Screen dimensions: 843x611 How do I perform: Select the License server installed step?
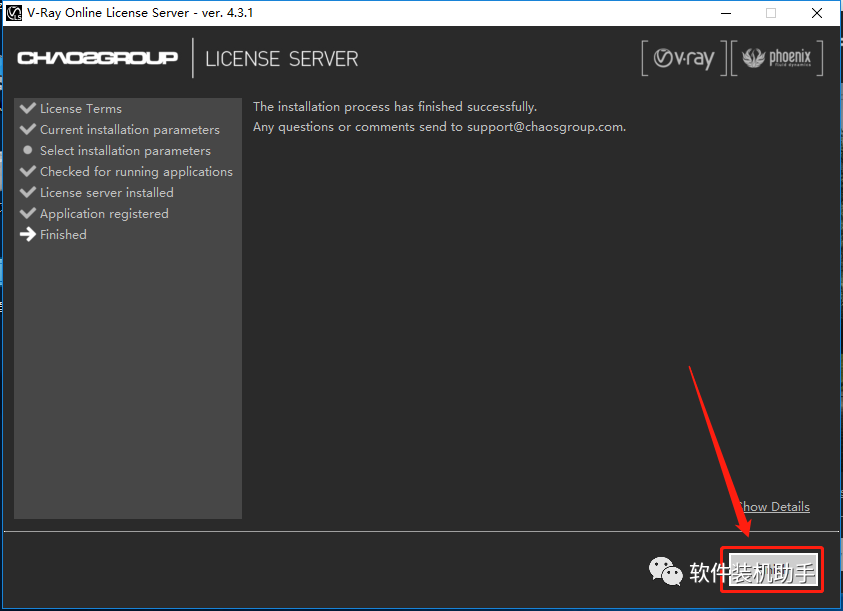(x=97, y=193)
